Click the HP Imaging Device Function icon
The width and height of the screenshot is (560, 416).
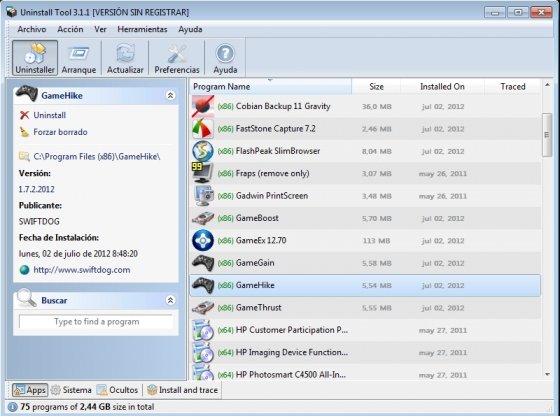point(203,352)
